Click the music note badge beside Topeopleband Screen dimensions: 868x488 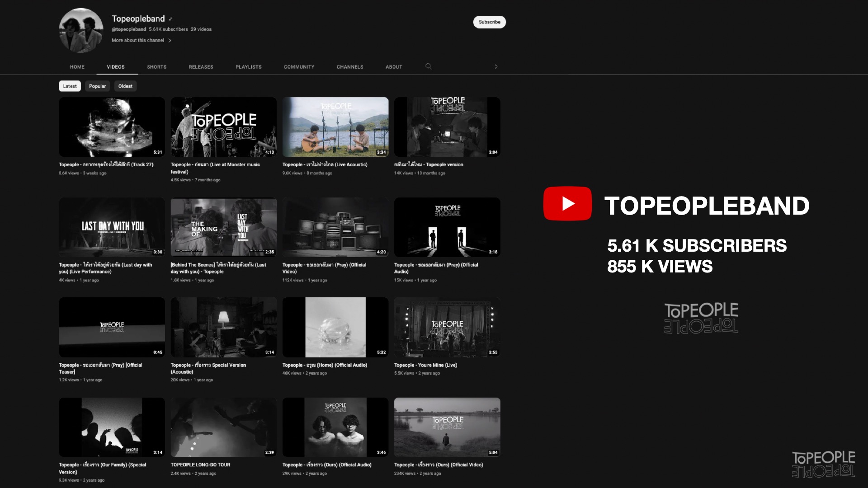[170, 19]
